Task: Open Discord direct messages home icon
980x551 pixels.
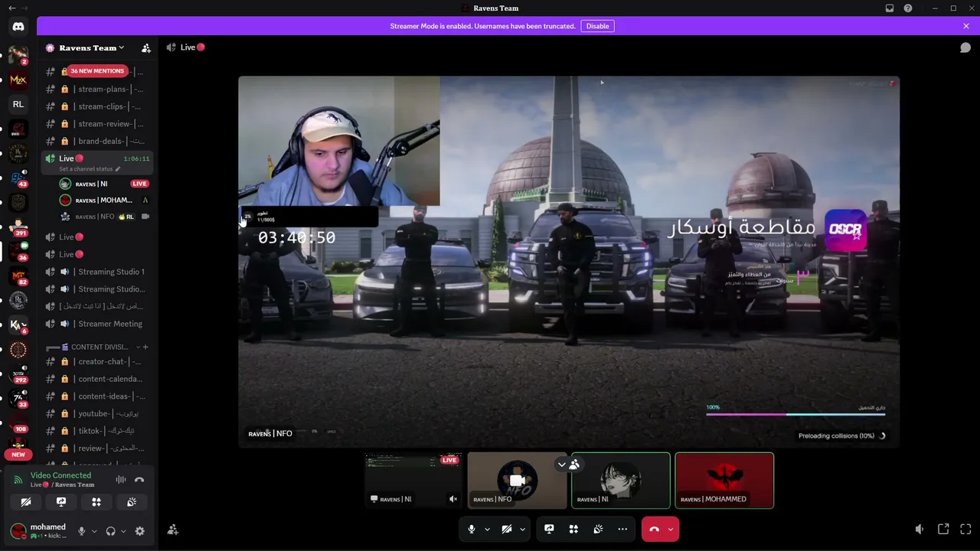Action: (x=18, y=26)
